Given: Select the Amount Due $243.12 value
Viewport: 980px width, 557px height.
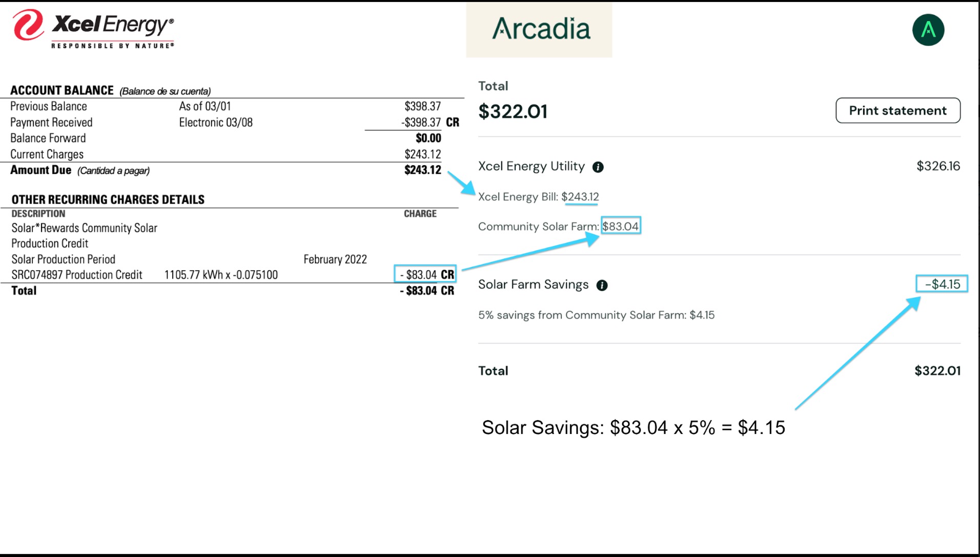Looking at the screenshot, I should 422,170.
